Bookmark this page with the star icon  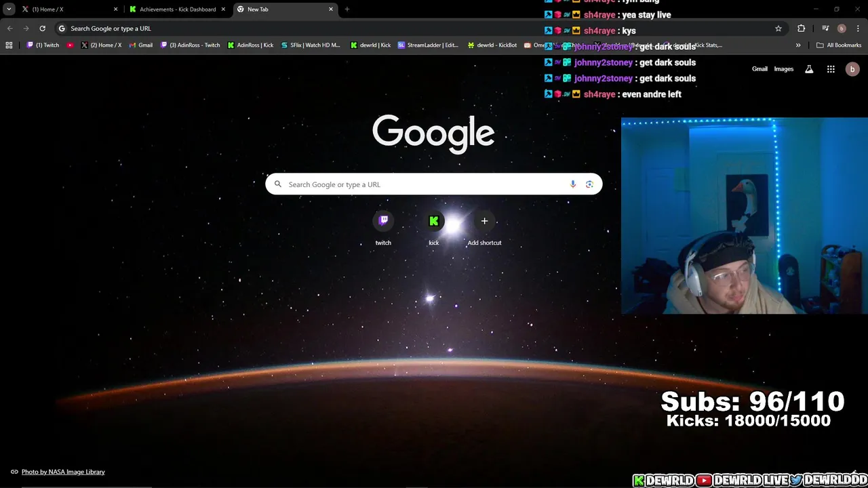[x=778, y=28]
